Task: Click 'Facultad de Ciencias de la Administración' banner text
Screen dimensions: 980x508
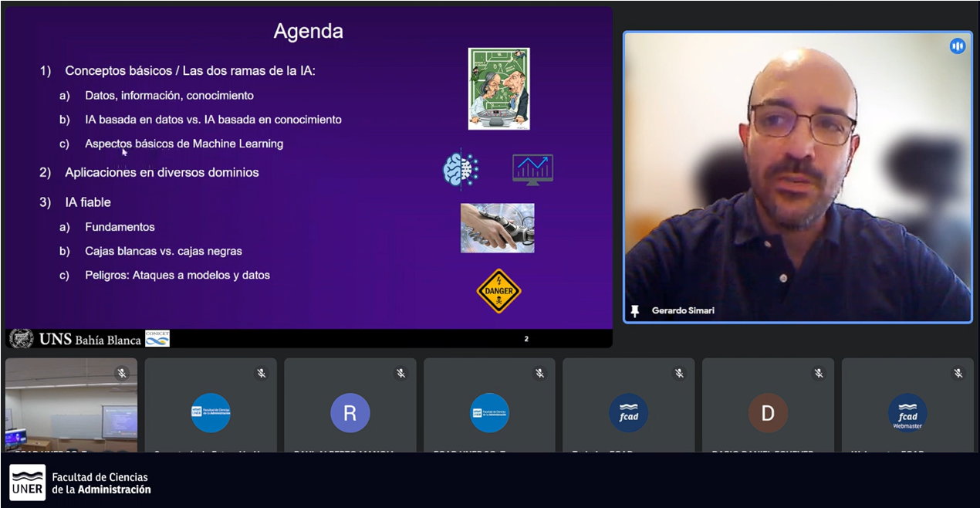Action: [101, 483]
